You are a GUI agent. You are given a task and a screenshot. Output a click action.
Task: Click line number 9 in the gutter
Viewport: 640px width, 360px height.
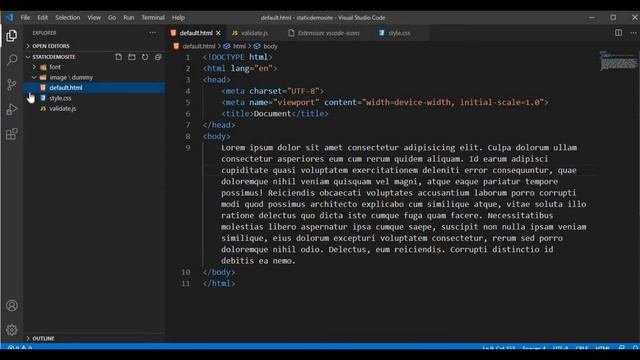click(x=188, y=147)
